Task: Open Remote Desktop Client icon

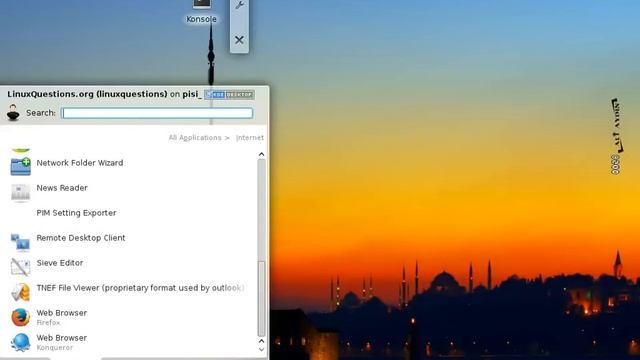Action: [20, 242]
